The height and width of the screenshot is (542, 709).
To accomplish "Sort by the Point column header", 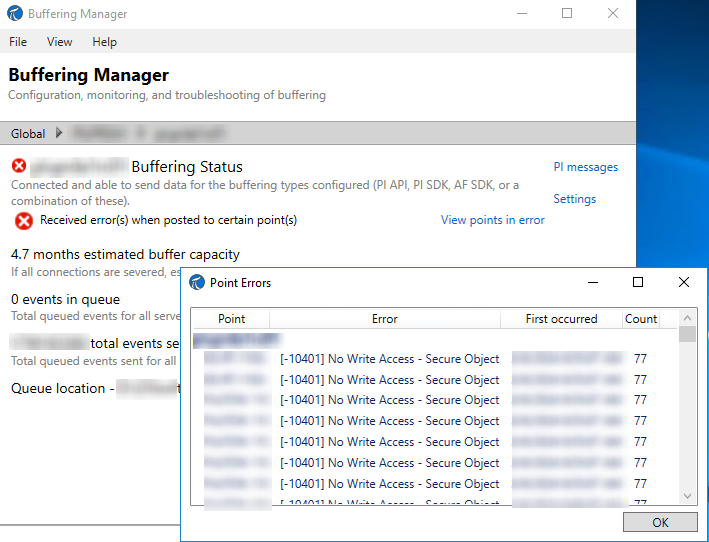I will (x=231, y=319).
